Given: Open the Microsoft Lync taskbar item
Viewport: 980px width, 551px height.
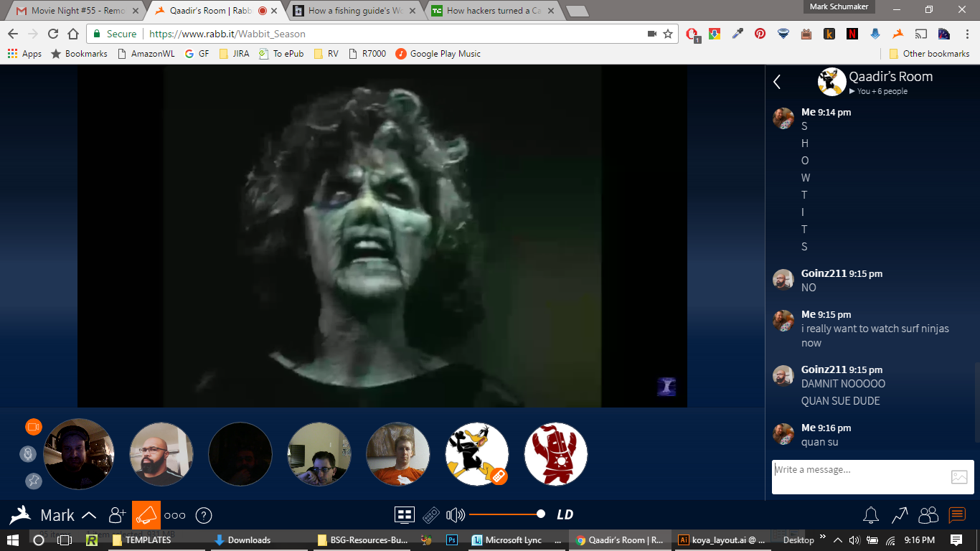Looking at the screenshot, I should click(x=517, y=540).
